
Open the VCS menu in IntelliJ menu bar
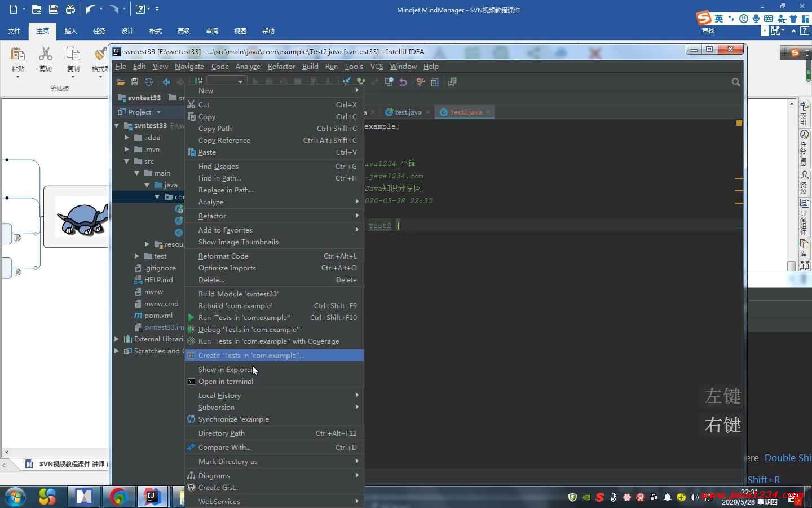(x=377, y=67)
